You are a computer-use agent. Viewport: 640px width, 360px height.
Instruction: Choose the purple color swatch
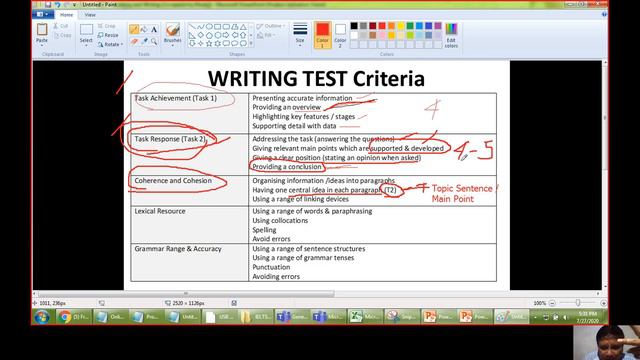coord(438,26)
